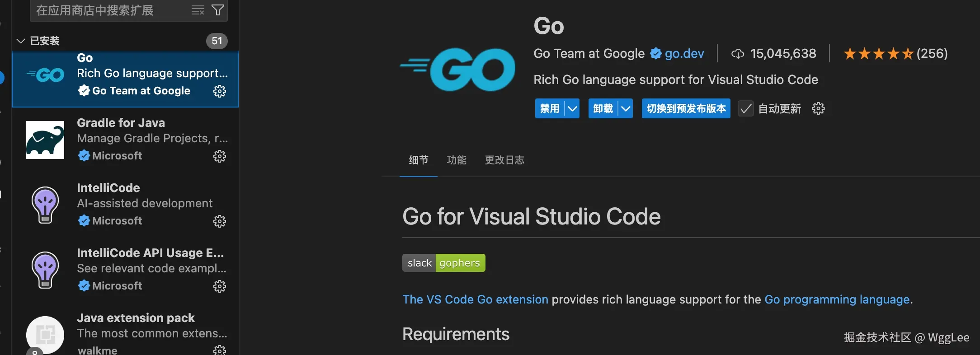Click the large Go logo in details
The height and width of the screenshot is (355, 980).
pyautogui.click(x=457, y=70)
